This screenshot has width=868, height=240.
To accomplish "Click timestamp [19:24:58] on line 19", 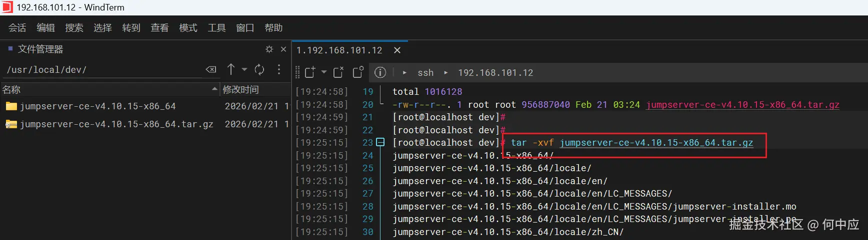I will point(321,92).
